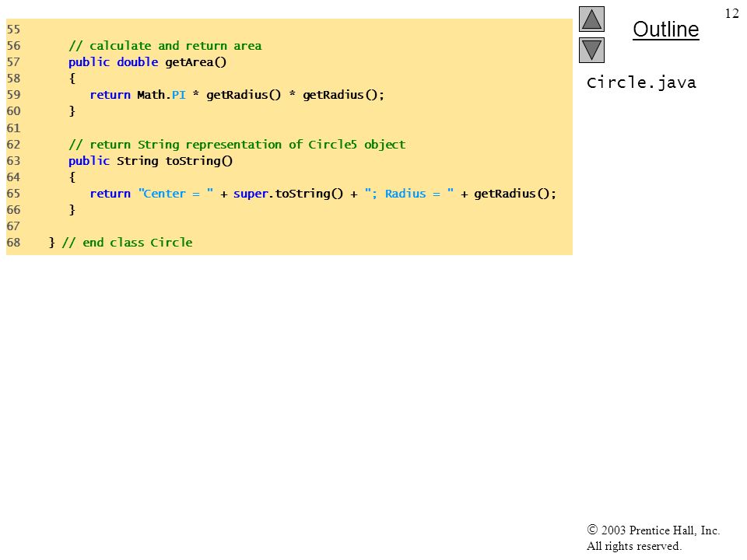The image size is (747, 560).
Task: Click the end class Circle comment
Action: [127, 243]
